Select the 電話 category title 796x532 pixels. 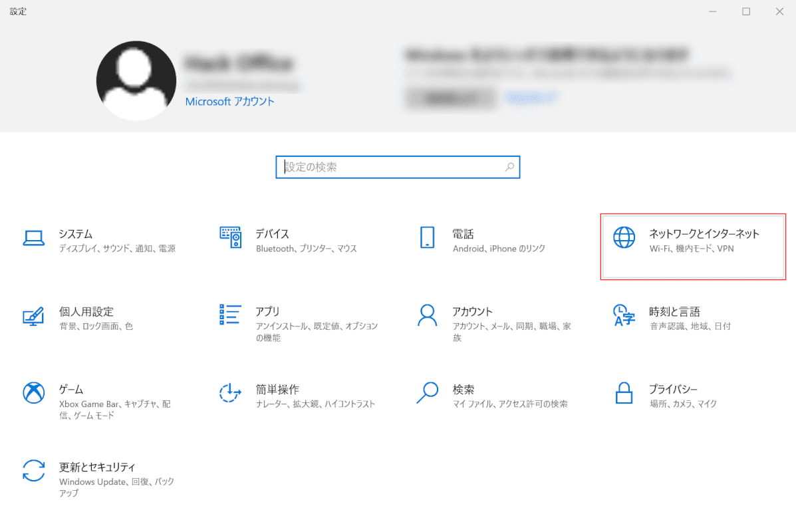tap(463, 234)
